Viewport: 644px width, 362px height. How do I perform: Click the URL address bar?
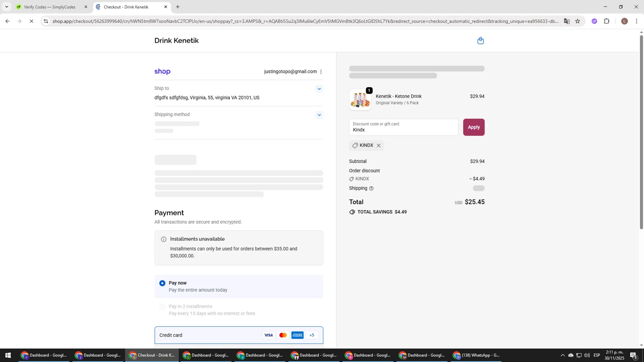pos(305,21)
